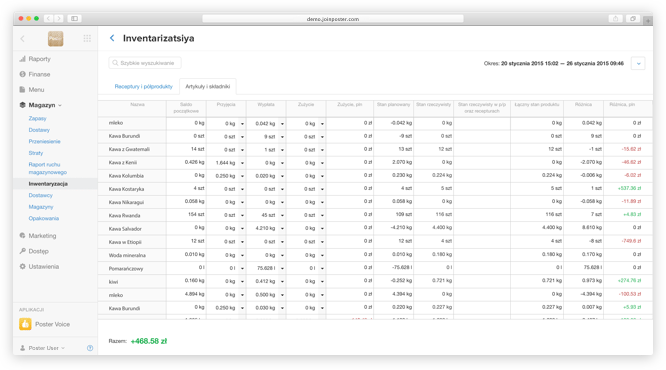Click the Kawa Nikaragui row name
Screen dimensions: 666x370
click(x=126, y=202)
